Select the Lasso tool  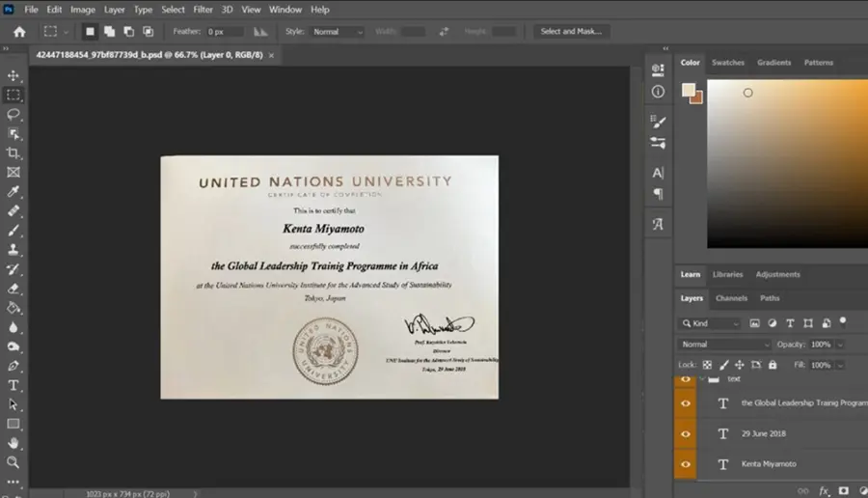pyautogui.click(x=14, y=114)
